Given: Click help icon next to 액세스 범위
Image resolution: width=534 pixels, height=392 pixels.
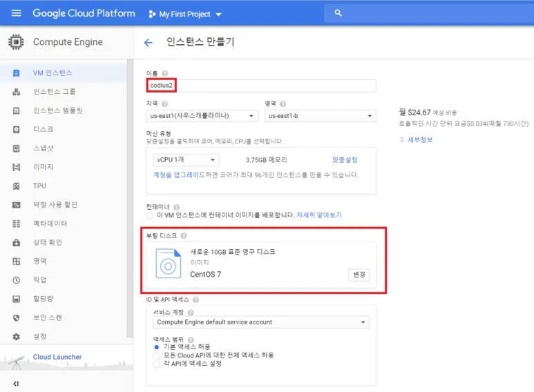Looking at the screenshot, I should click(191, 340).
